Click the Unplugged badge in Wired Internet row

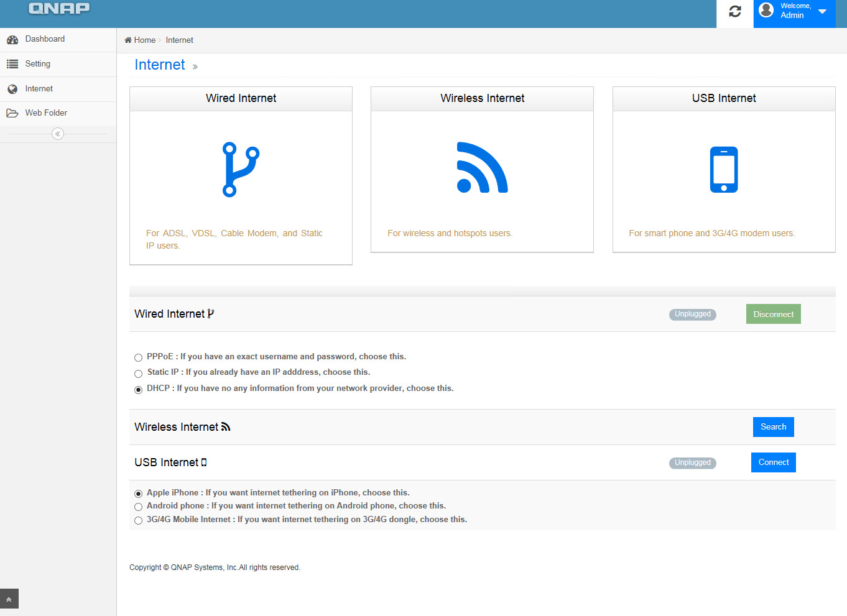[692, 314]
